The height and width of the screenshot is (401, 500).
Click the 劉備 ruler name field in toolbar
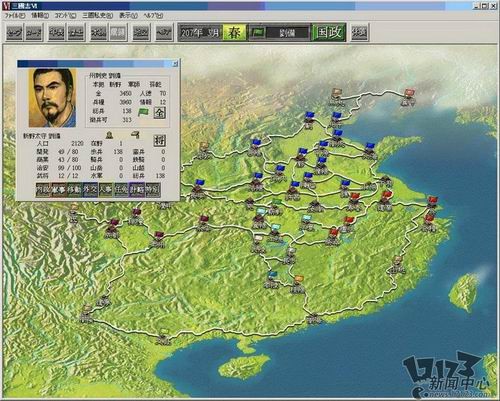287,33
